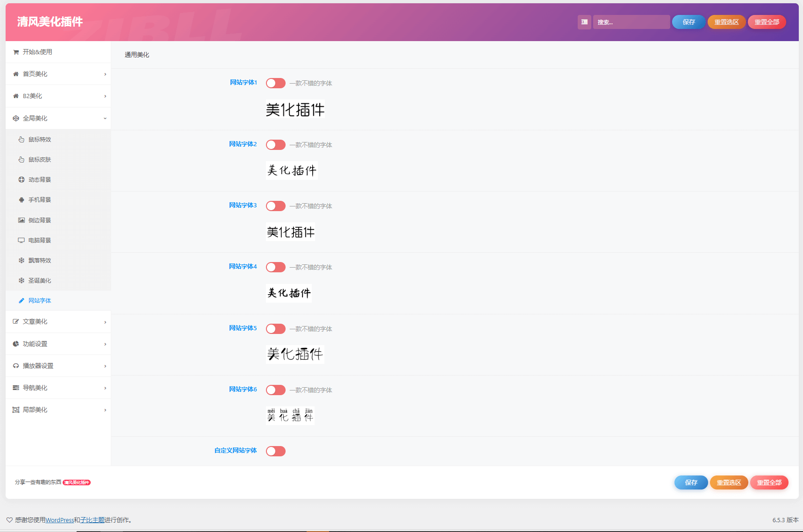This screenshot has width=803, height=532.
Task: Click the snowflake icon beside 圣诞美化
Action: (22, 281)
